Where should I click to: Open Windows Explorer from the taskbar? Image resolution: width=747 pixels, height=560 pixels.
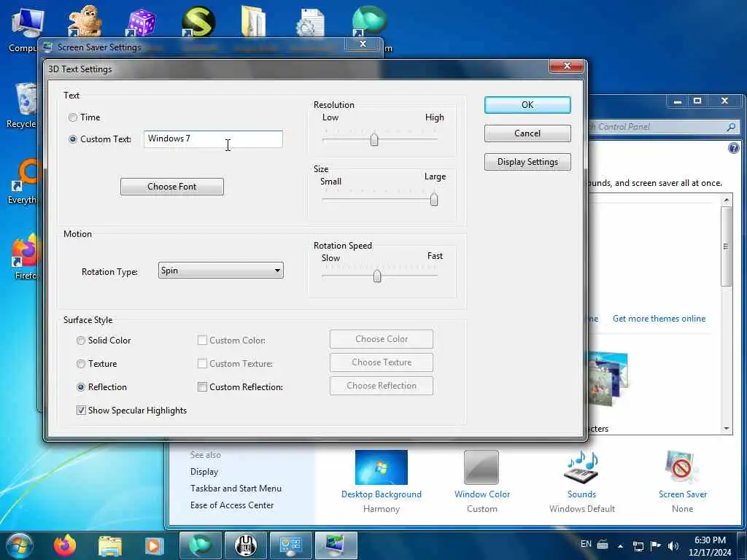(x=109, y=545)
